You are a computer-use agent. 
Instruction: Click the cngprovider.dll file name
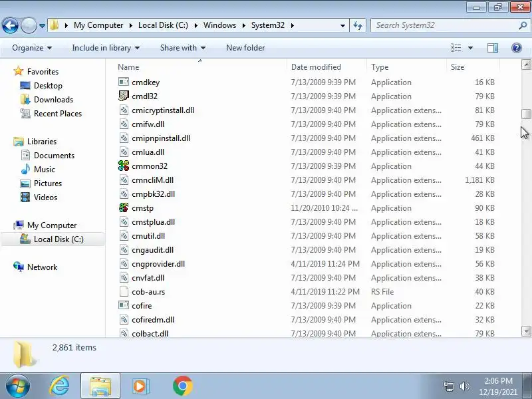158,264
